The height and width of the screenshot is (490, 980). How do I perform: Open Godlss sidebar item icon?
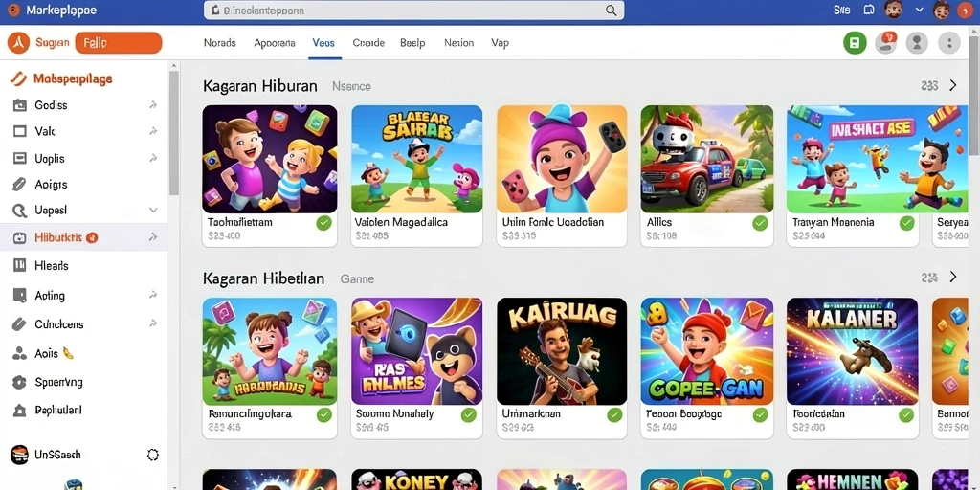(19, 105)
